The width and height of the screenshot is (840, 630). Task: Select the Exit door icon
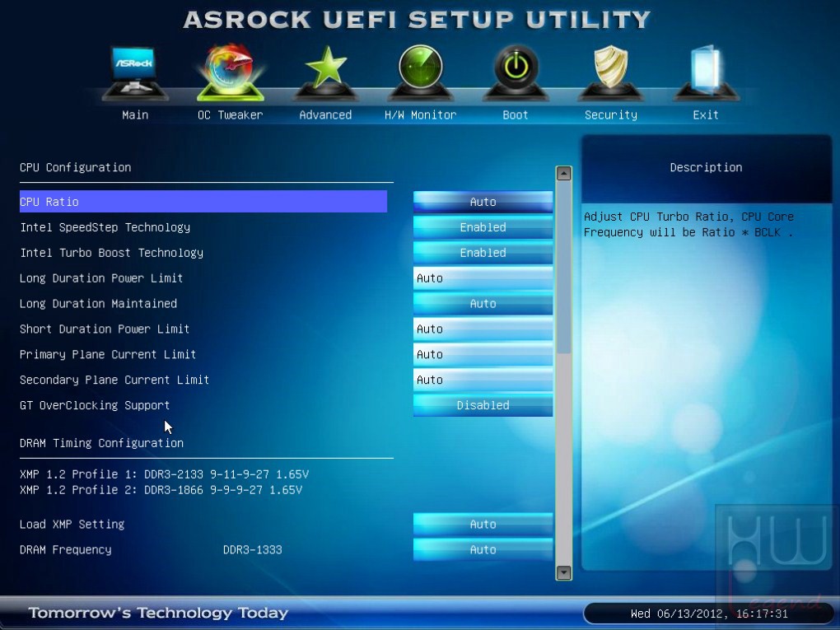(706, 72)
